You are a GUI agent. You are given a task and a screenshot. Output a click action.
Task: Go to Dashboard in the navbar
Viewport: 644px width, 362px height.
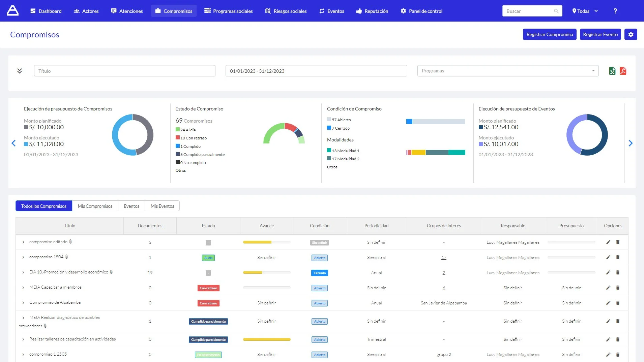[46, 11]
